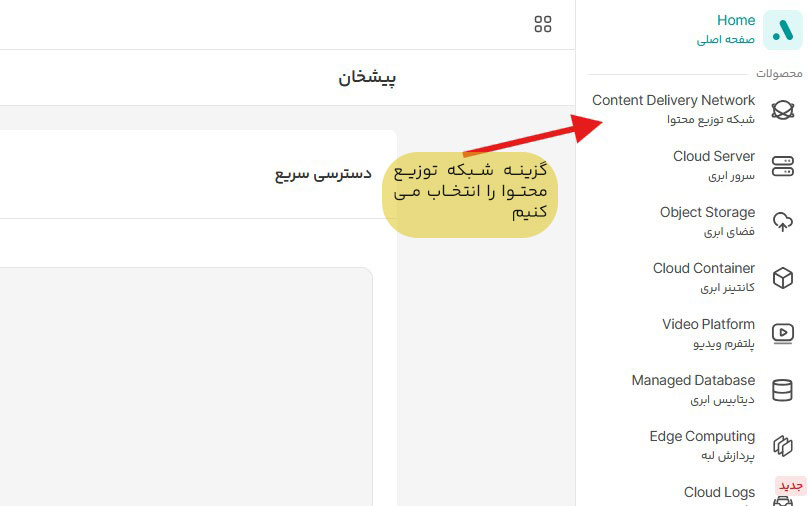Click the دسترسی سریع heading
Viewport: 809px width, 506px height.
(x=323, y=174)
